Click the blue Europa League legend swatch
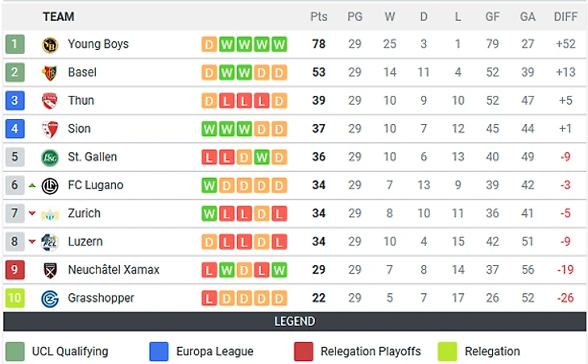 [x=159, y=351]
